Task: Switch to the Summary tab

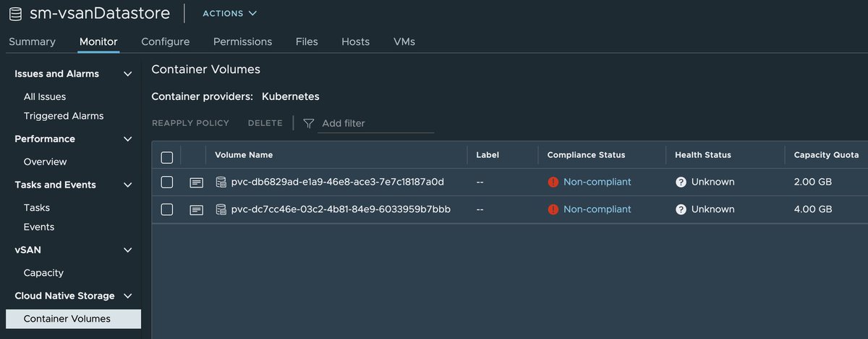Action: pos(32,41)
